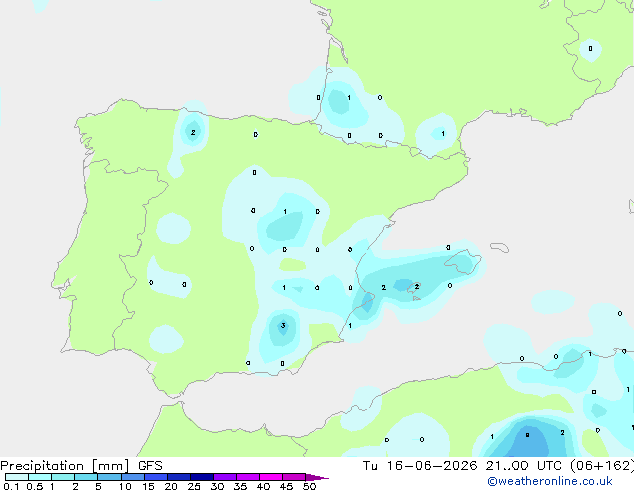
Task: Click the '0' value over the Alps region
Action: point(590,49)
